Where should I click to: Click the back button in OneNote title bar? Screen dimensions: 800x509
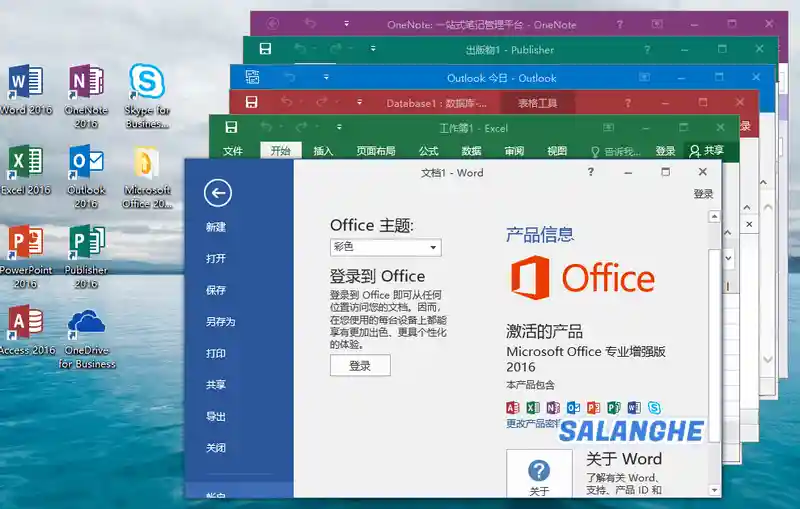273,23
